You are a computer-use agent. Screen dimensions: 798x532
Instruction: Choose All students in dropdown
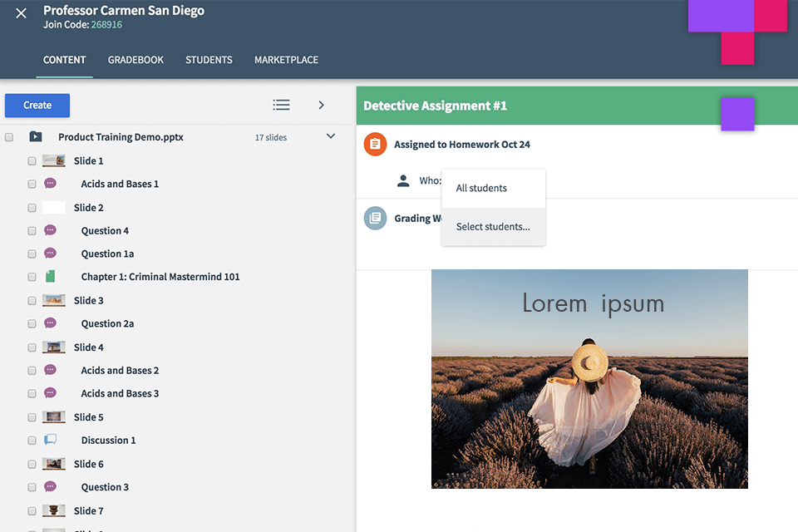(x=493, y=189)
